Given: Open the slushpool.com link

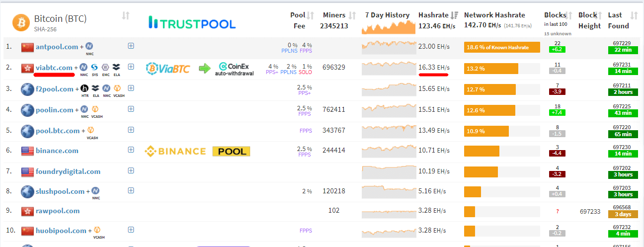Looking at the screenshot, I should [x=60, y=191].
